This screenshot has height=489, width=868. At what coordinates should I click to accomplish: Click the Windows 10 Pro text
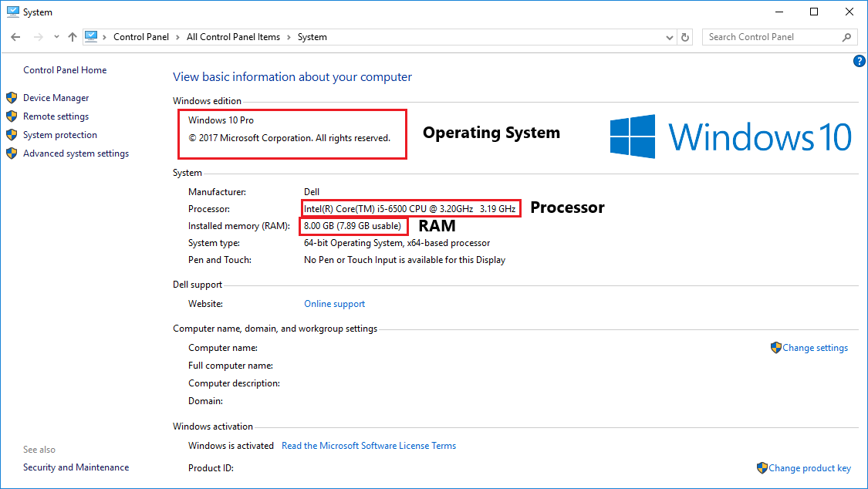coord(221,120)
